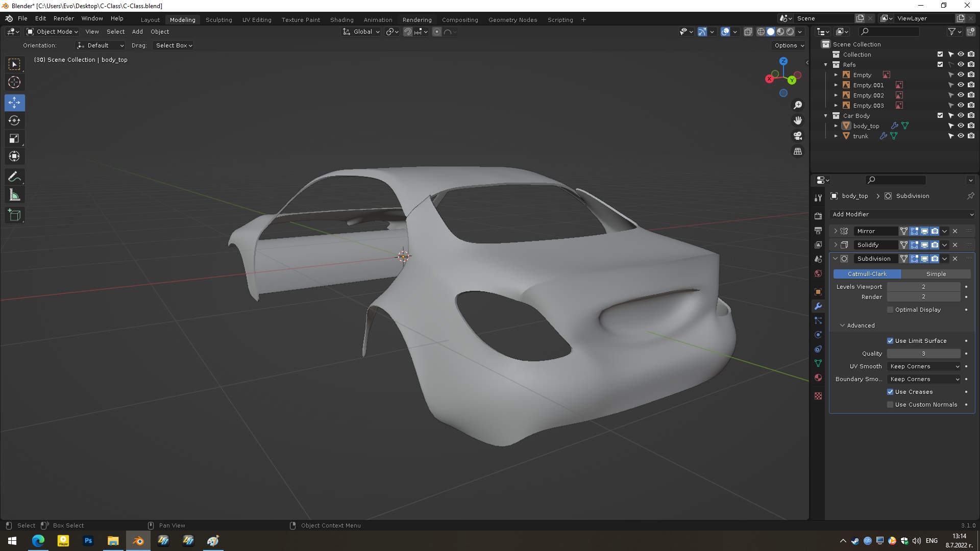Expand the Mirror modifier panel

pos(836,231)
